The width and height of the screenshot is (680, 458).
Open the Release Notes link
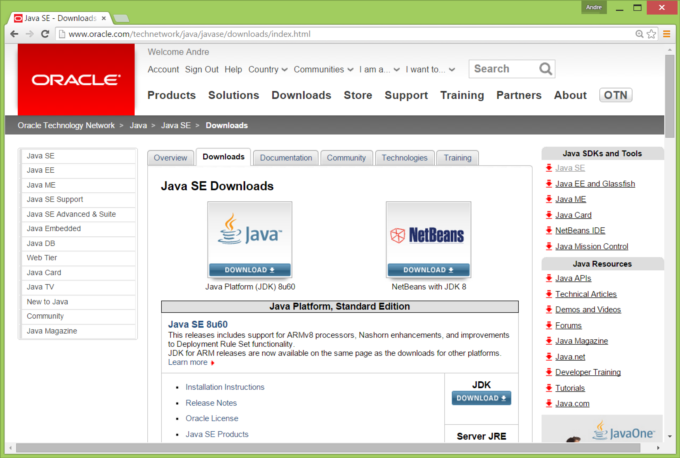(x=211, y=403)
